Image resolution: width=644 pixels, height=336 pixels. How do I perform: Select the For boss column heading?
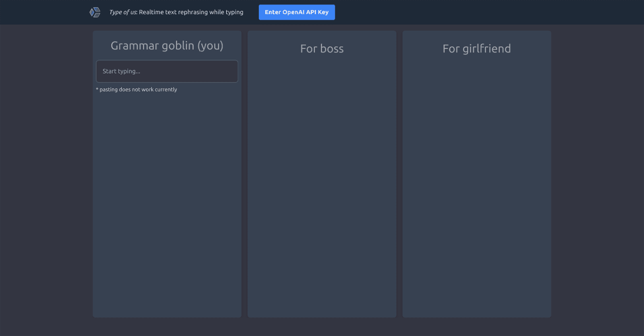[x=322, y=49]
